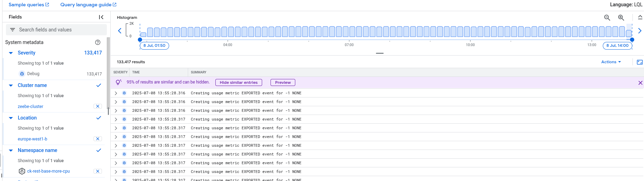Open the System metadata help icon
The image size is (644, 181).
click(98, 42)
